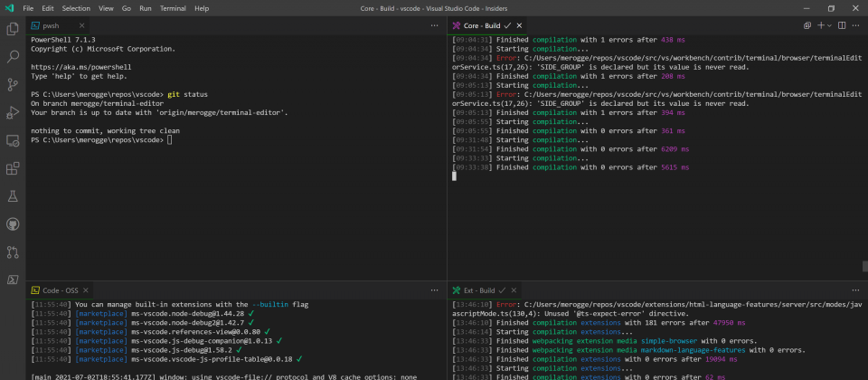The image size is (868, 380).
Task: Open the Run menu
Action: [146, 8]
